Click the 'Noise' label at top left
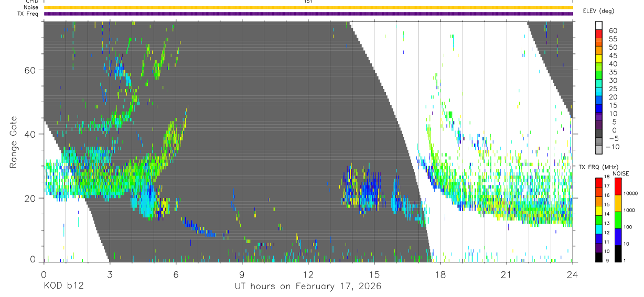This screenshot has width=644, height=297. coord(31,7)
